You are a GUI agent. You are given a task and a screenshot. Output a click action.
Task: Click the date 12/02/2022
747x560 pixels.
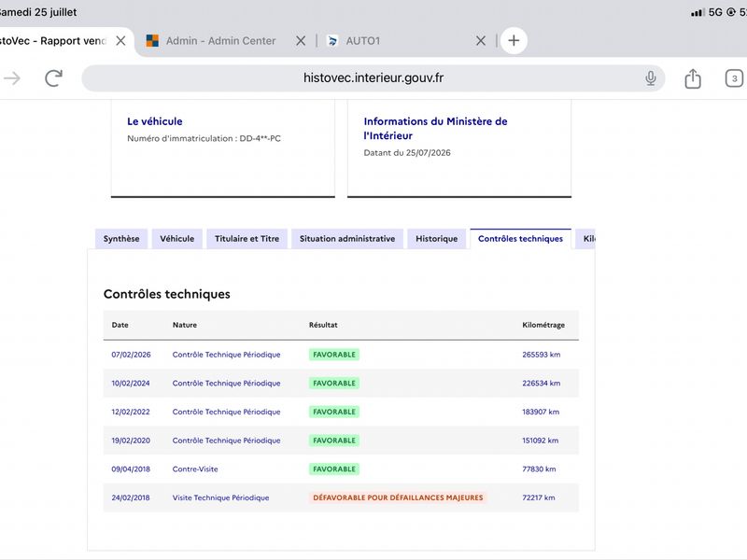coord(131,412)
